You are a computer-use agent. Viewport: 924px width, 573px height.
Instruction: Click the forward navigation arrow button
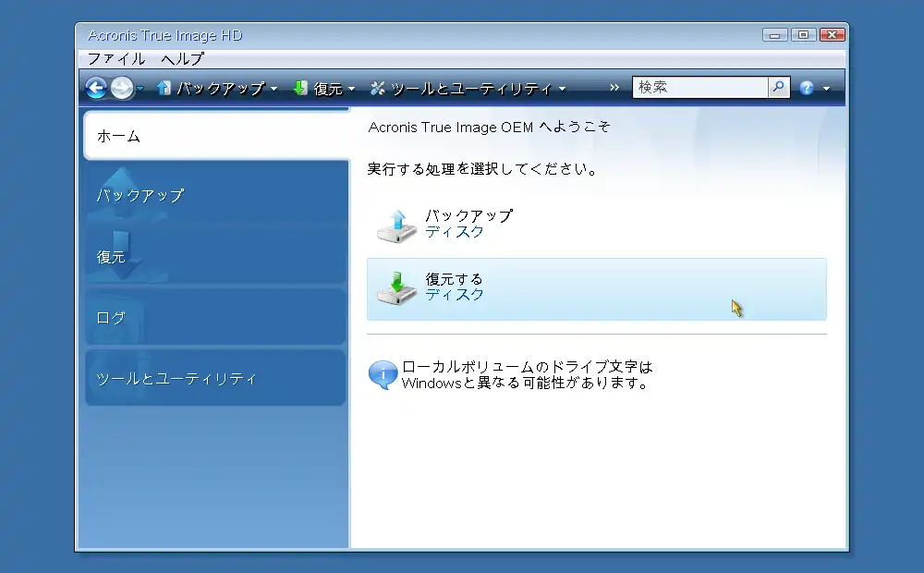122,88
